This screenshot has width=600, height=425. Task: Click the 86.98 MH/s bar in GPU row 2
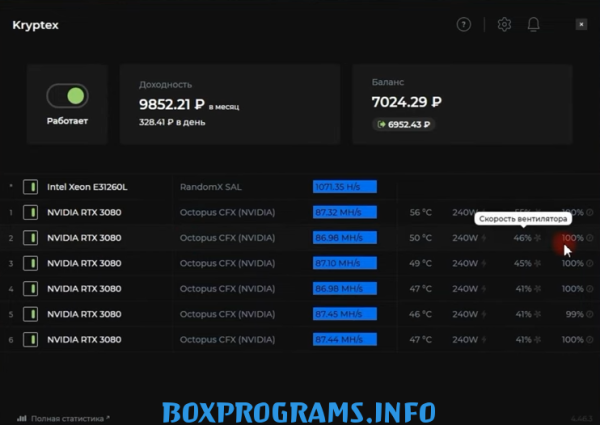tap(345, 238)
